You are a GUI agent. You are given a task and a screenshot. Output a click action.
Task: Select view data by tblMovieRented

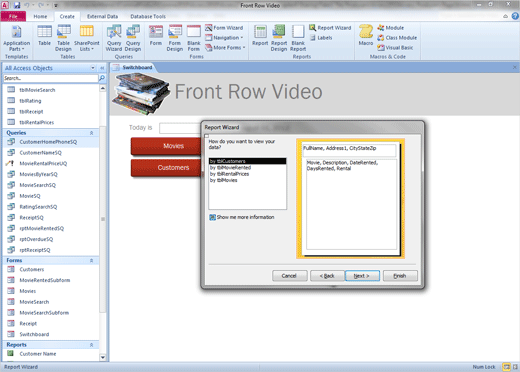pos(230,168)
